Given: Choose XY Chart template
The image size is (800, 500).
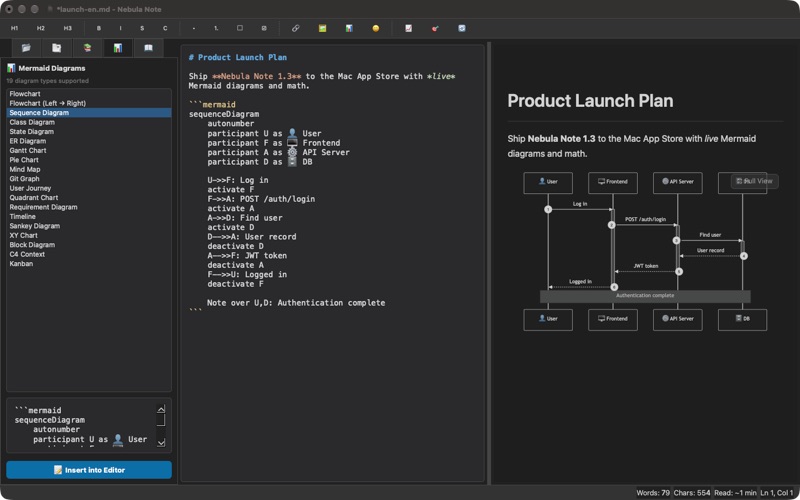Looking at the screenshot, I should 89,235.
